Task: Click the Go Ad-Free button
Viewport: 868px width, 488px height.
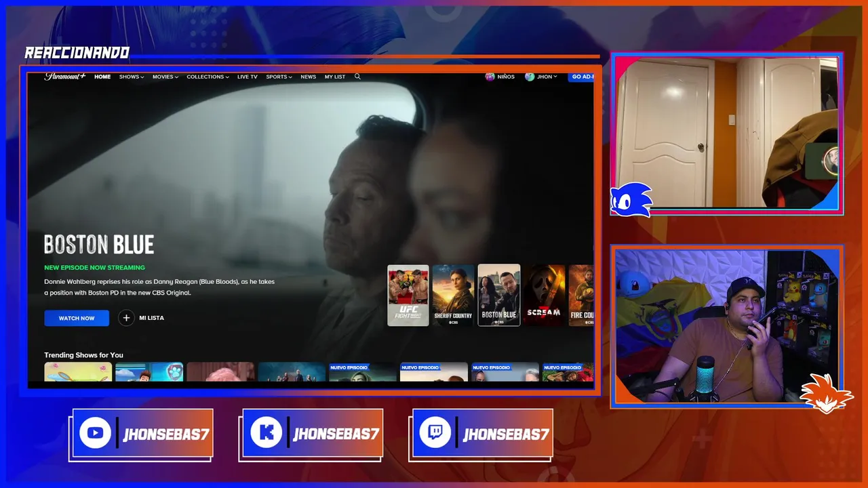Action: 582,77
